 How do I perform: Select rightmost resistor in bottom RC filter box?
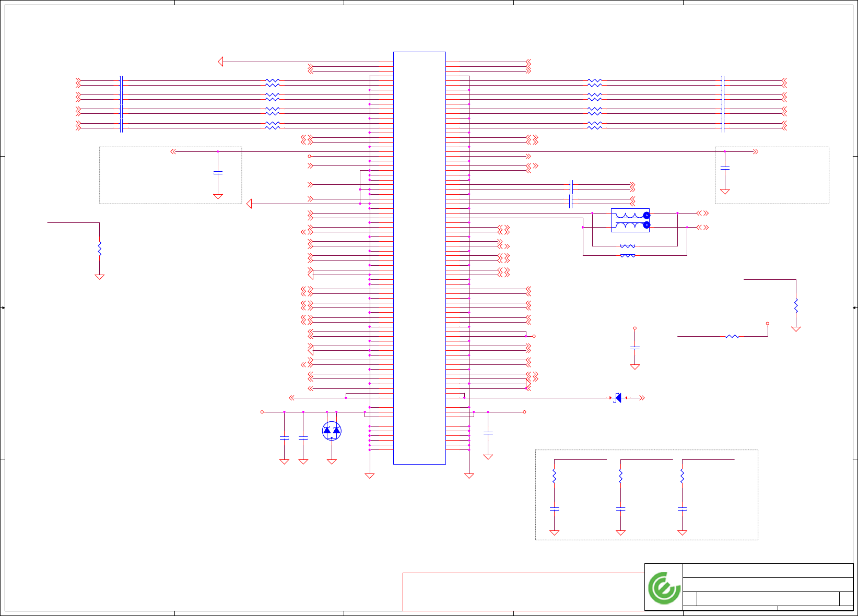pyautogui.click(x=682, y=476)
